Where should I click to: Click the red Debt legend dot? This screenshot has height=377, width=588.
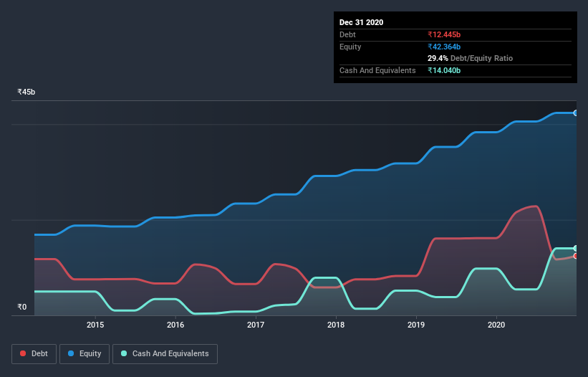coord(23,353)
